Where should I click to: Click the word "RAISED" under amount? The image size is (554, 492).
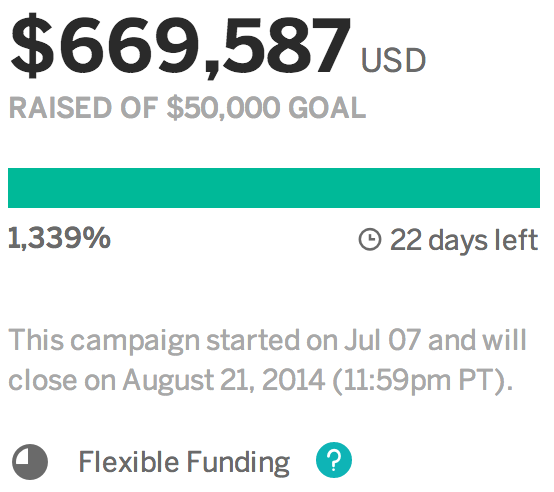coord(60,107)
